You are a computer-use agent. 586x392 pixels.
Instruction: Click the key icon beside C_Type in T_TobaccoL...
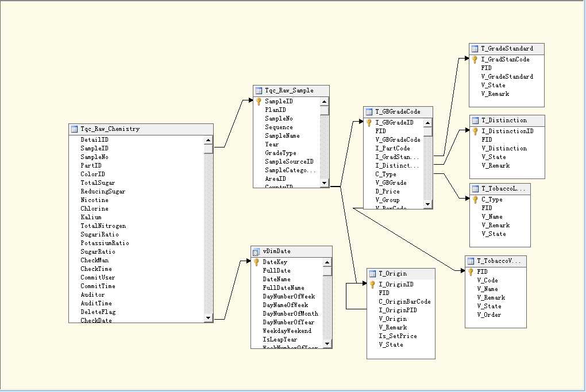pos(475,200)
